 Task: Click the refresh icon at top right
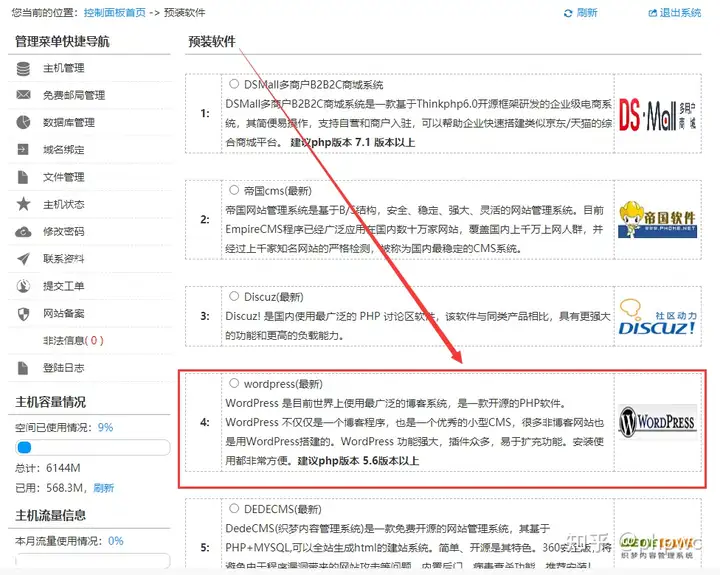coord(568,13)
